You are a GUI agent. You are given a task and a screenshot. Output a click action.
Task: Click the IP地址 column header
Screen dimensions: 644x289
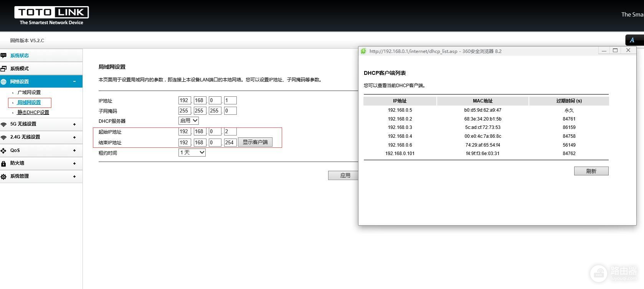(x=400, y=101)
